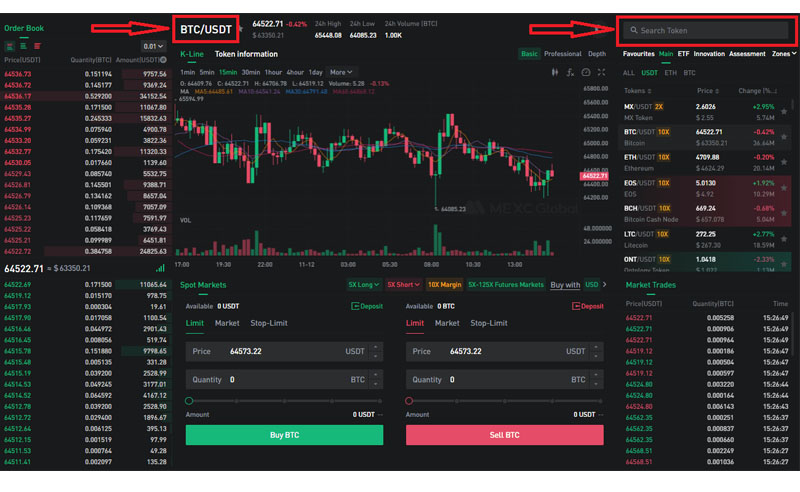This screenshot has width=800, height=492.
Task: Click the red Sell BTC button
Action: point(505,435)
